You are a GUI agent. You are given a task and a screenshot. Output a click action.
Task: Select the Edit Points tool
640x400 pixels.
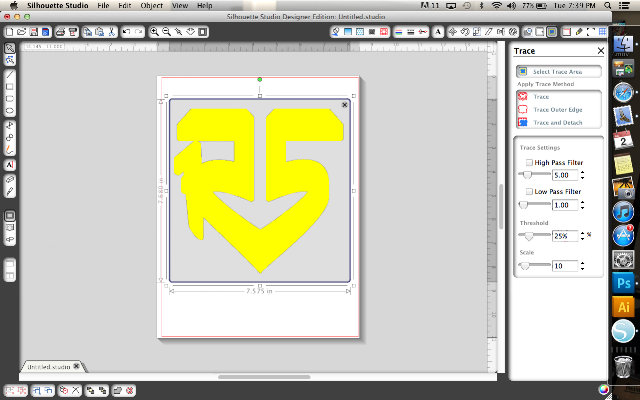[10, 60]
